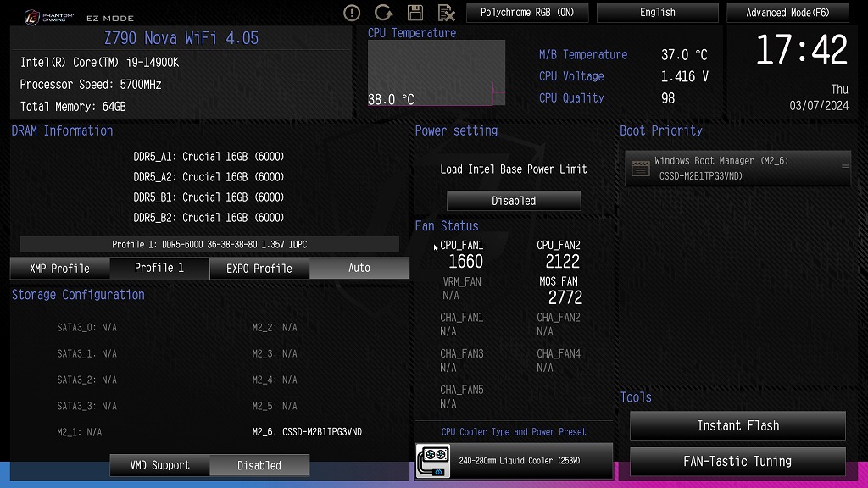Click the boot drive icon for Windows Boot Manager
Viewport: 868px width, 488px height.
pyautogui.click(x=641, y=169)
